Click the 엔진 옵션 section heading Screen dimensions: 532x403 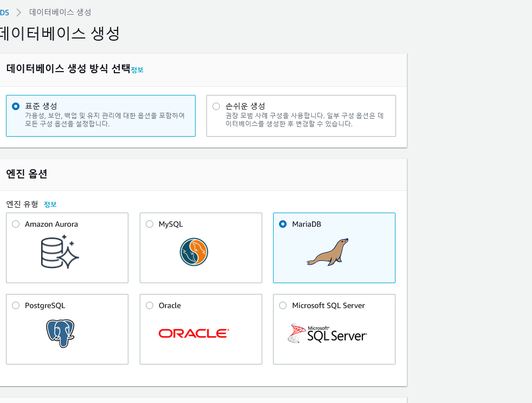[27, 174]
